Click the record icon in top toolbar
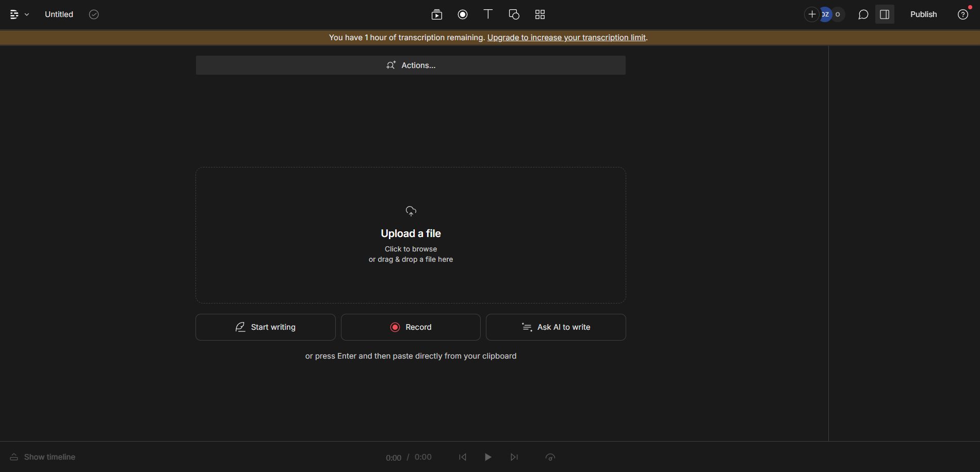Screen dimensions: 980x472 click(463, 14)
